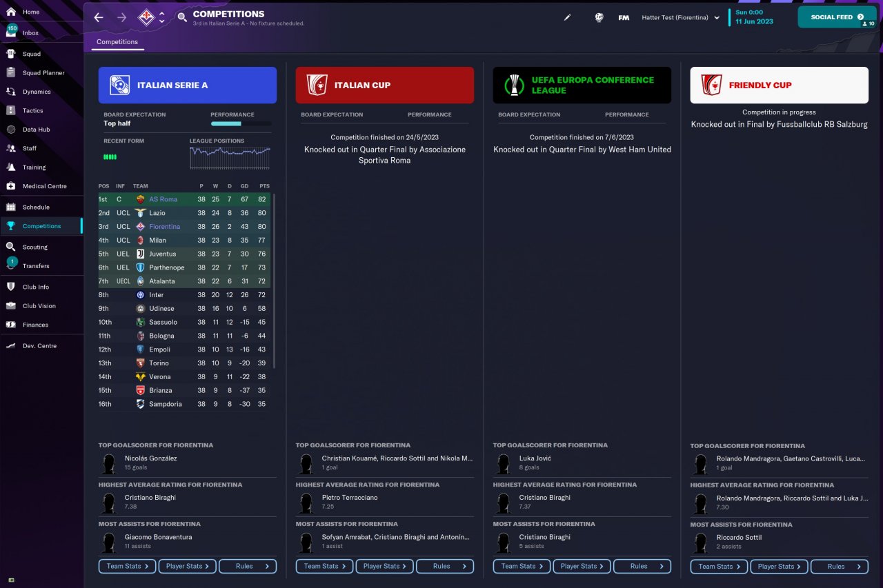The height and width of the screenshot is (588, 883).
Task: Open the Club Vision icon
Action: 11,306
